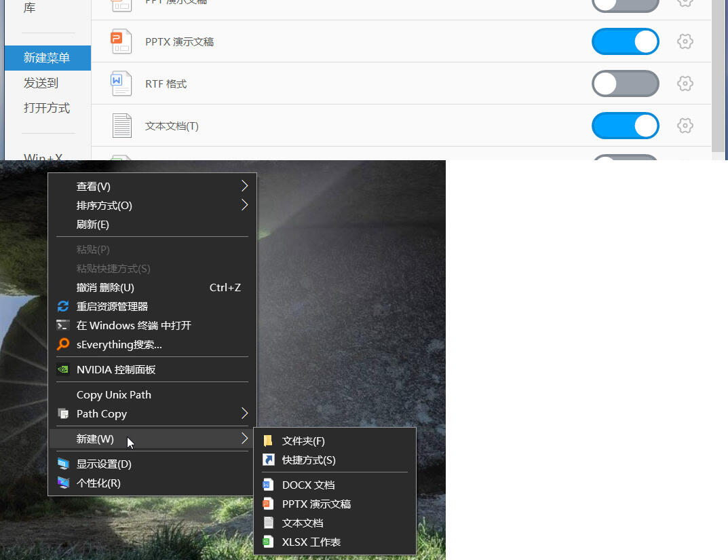Open NVIDIA 控制面板 from context menu
The width and height of the screenshot is (728, 560).
click(116, 370)
